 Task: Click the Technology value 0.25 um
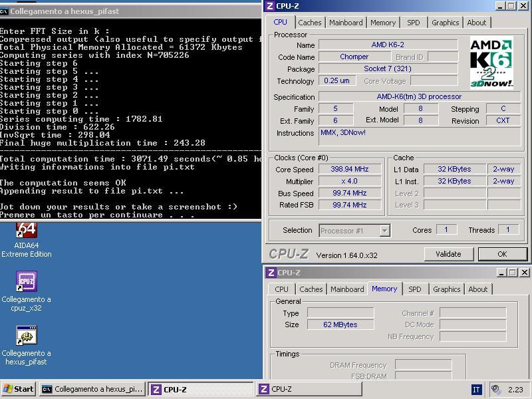click(x=337, y=80)
